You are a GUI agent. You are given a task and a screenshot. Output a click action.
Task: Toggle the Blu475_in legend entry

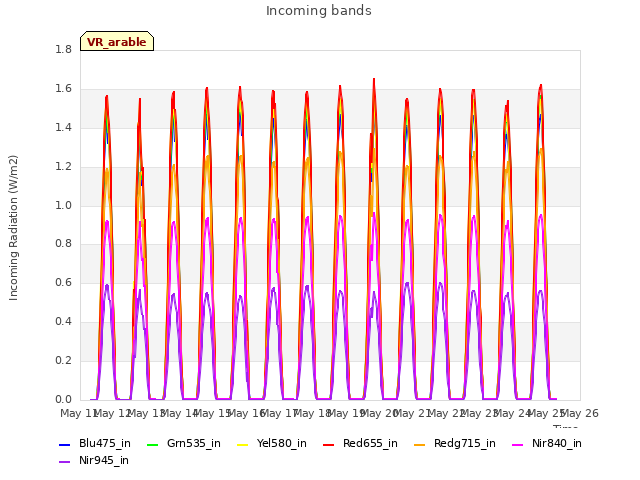(x=95, y=444)
